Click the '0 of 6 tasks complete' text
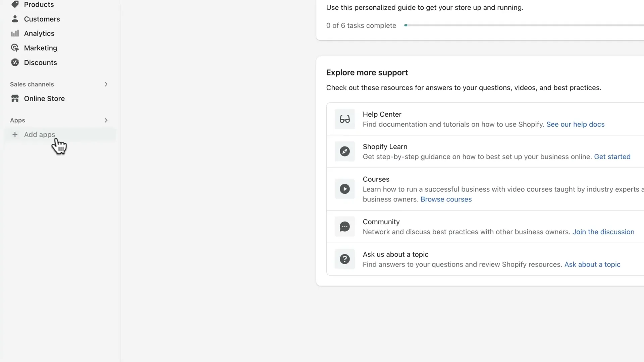 [x=361, y=25]
